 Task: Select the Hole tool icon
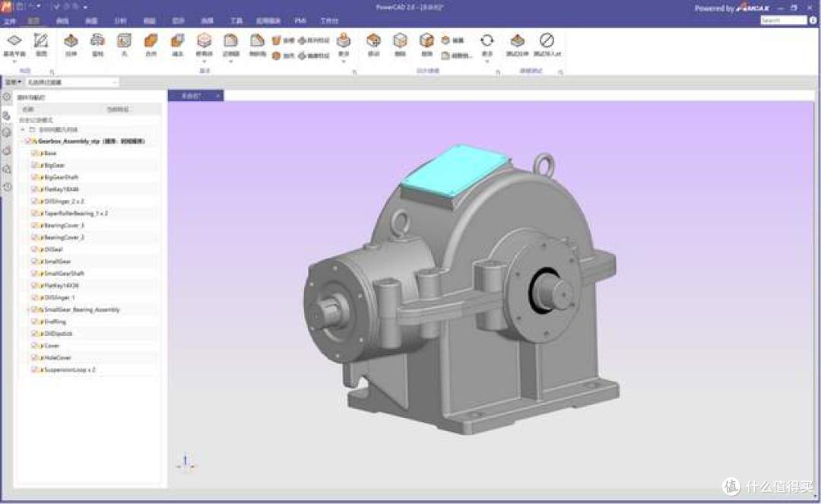[124, 41]
